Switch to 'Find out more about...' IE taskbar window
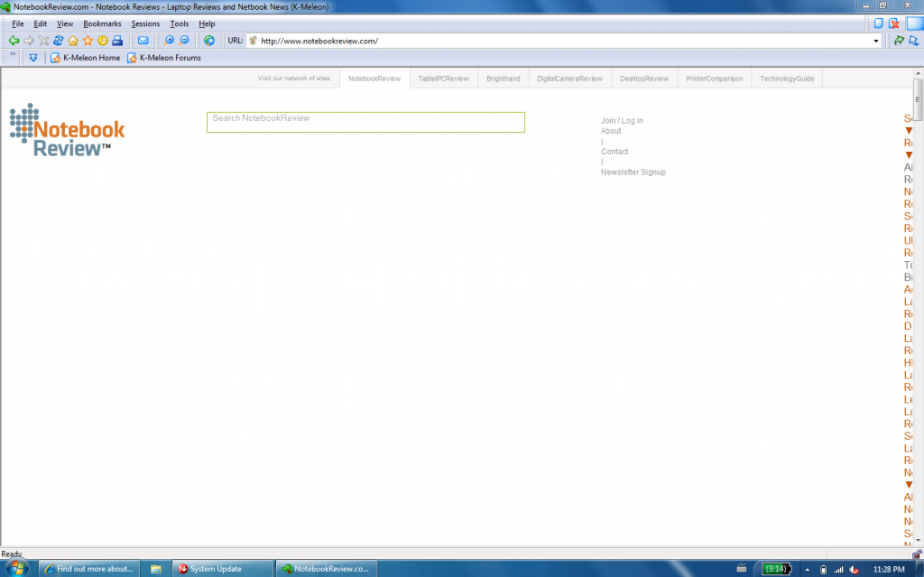Screen dimensions: 924x577 tap(89, 569)
